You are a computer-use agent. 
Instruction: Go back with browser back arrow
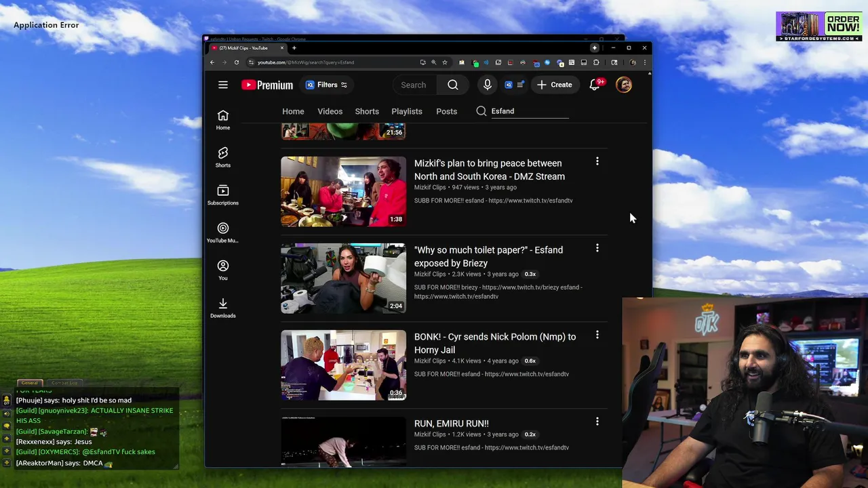pos(212,62)
